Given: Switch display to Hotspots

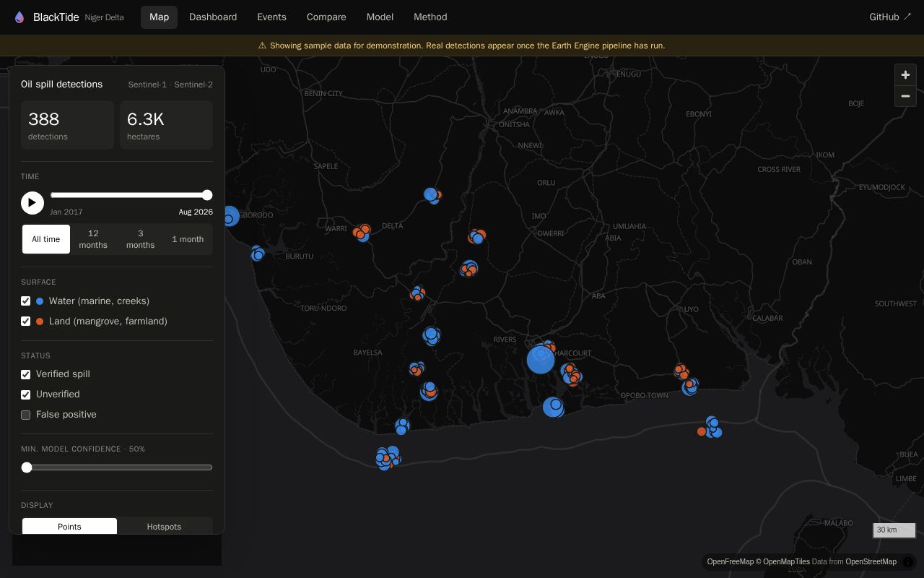Looking at the screenshot, I should pos(164,527).
